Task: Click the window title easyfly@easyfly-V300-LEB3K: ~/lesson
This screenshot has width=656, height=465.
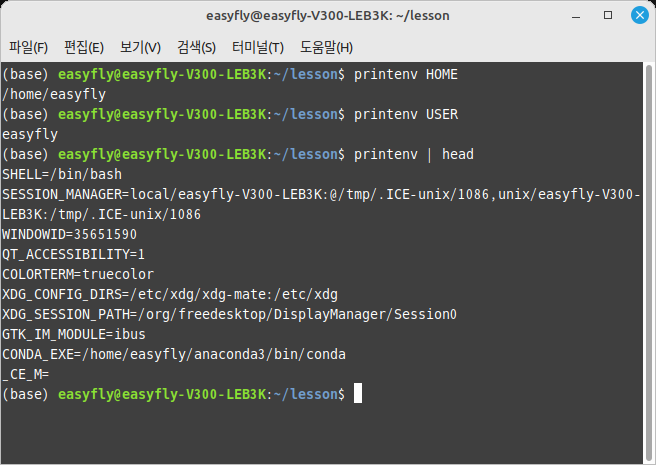Action: click(x=328, y=16)
